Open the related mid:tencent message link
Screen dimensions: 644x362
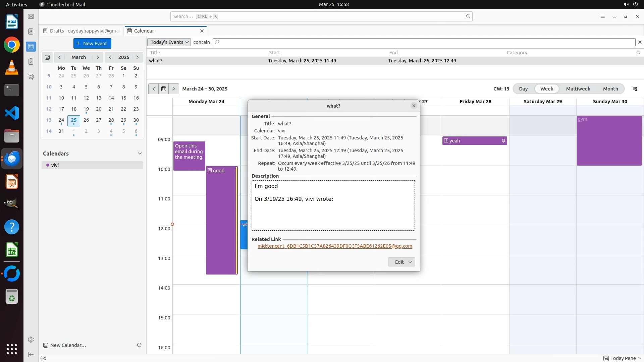pos(334,246)
